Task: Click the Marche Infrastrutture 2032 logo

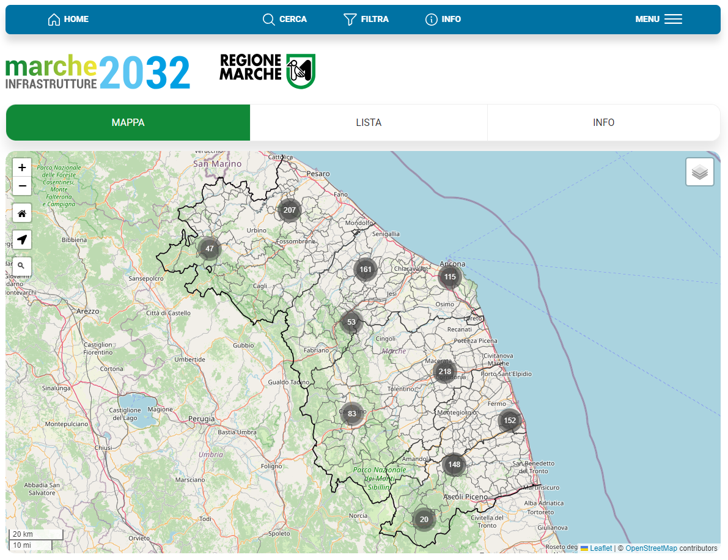Action: point(98,72)
